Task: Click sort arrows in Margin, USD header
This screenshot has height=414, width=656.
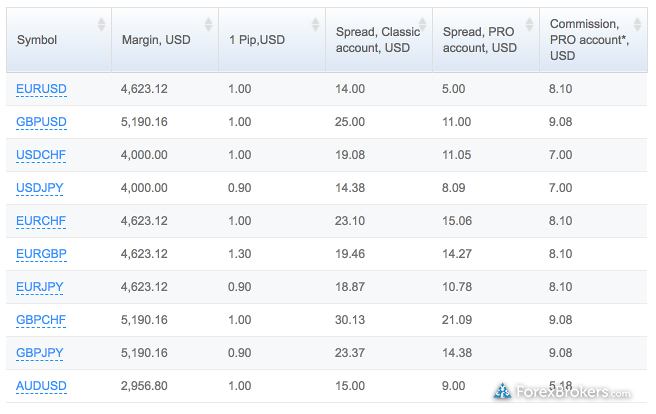Action: (208, 24)
